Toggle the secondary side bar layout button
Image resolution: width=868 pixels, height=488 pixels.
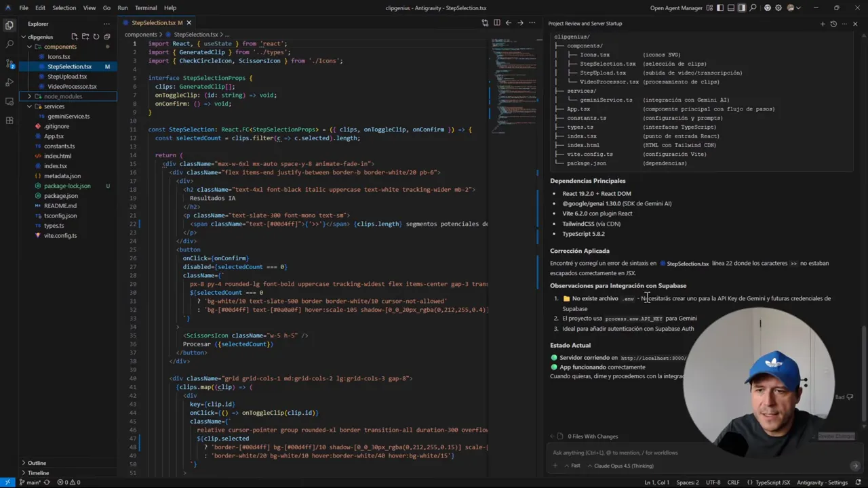click(x=742, y=8)
